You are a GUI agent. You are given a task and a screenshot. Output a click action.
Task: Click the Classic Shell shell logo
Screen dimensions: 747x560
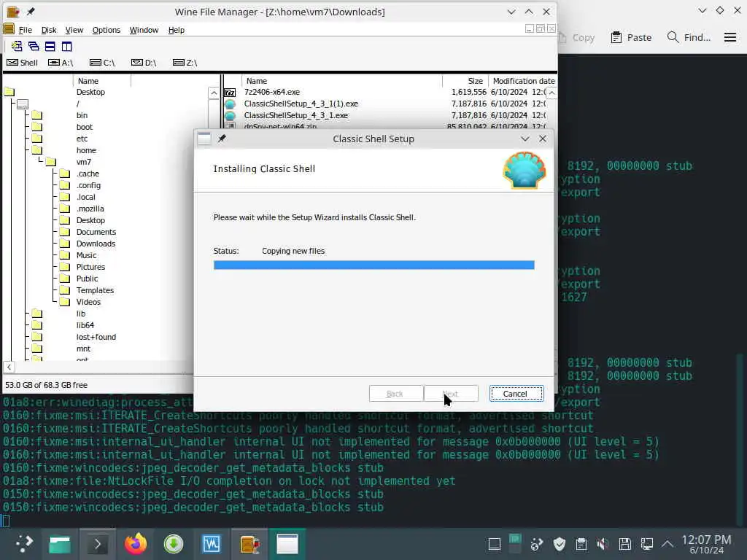point(524,170)
